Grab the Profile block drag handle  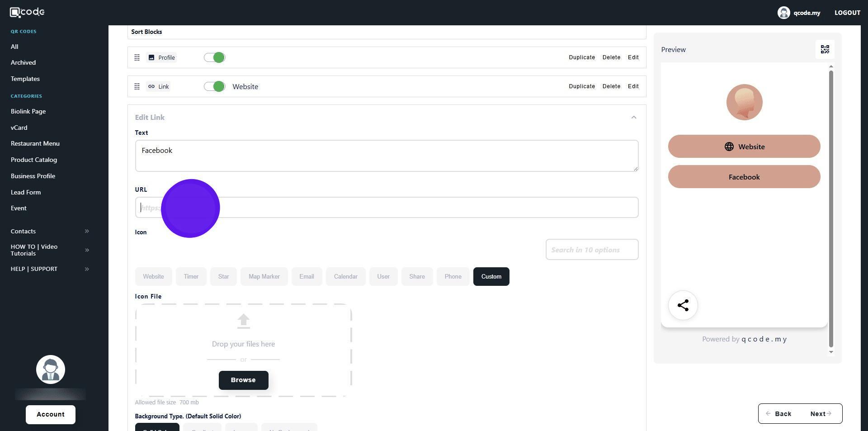coord(137,57)
